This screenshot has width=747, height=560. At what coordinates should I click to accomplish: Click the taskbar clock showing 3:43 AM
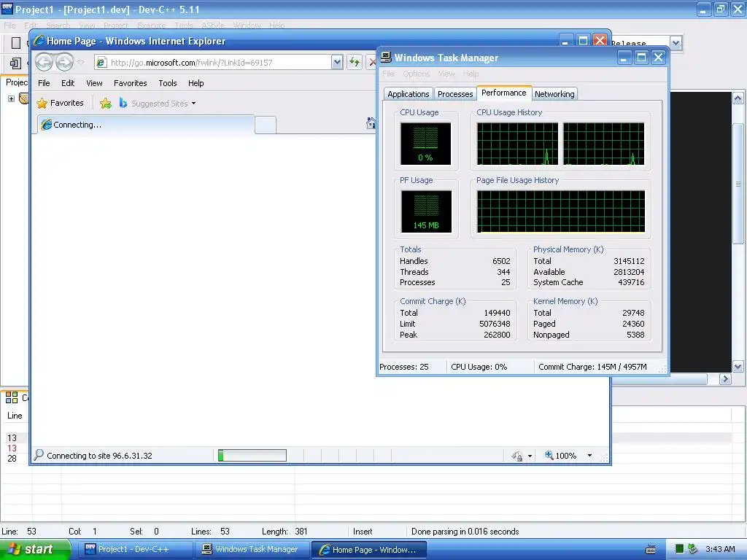(720, 549)
